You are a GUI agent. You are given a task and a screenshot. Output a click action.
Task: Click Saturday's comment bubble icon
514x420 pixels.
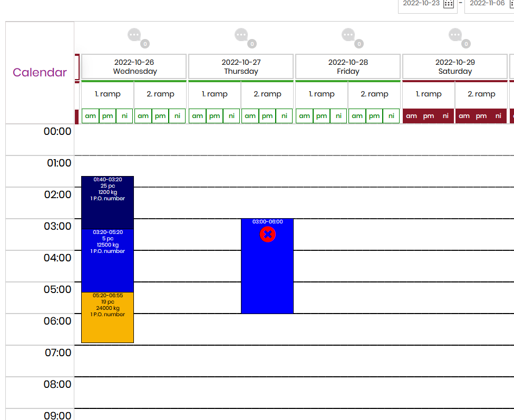(455, 35)
